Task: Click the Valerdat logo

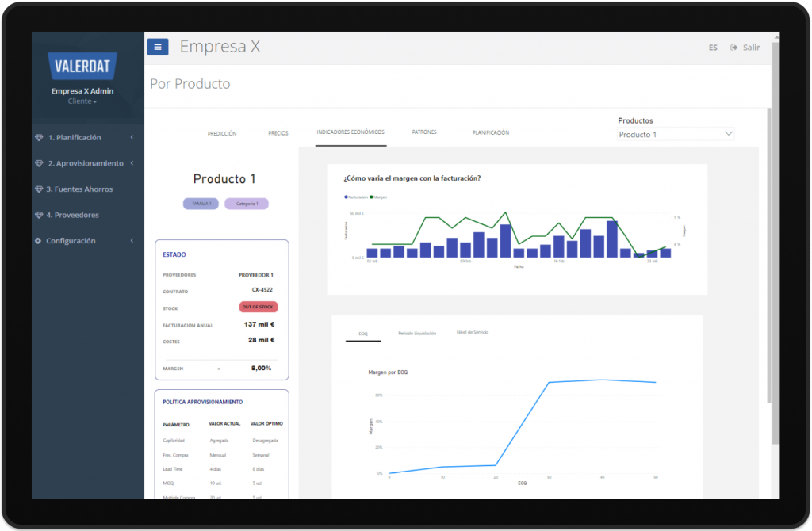Action: [82, 66]
